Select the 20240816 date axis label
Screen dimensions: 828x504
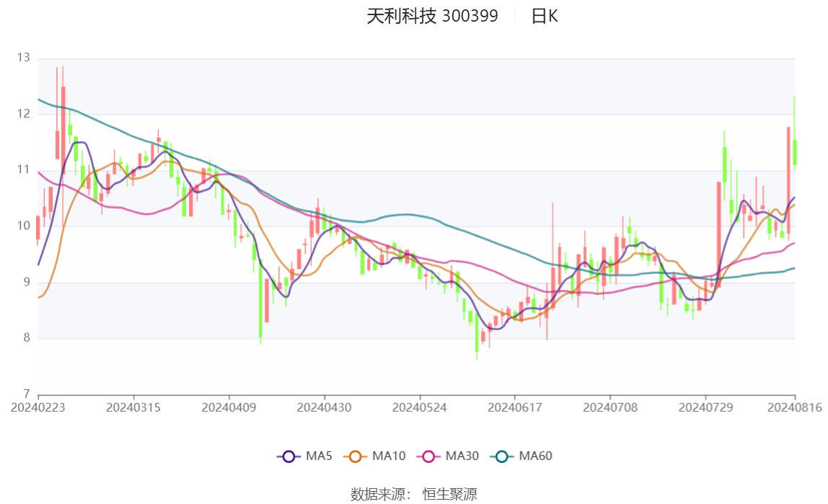[795, 407]
